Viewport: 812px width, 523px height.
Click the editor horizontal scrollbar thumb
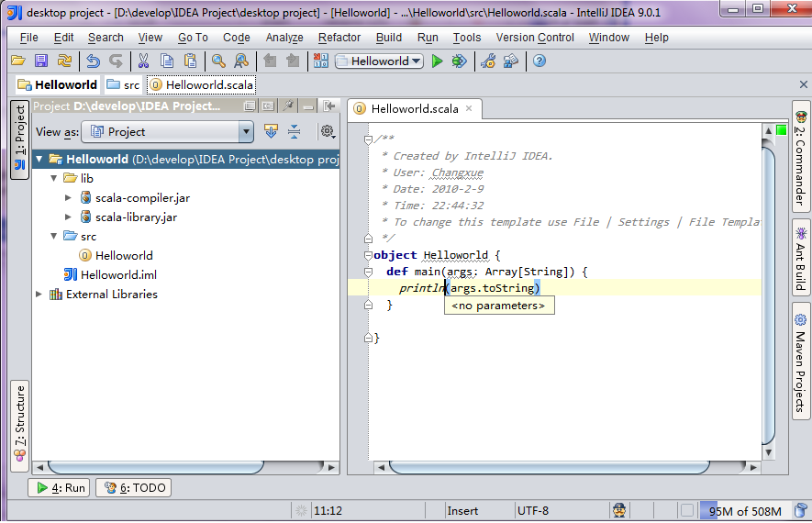click(550, 467)
